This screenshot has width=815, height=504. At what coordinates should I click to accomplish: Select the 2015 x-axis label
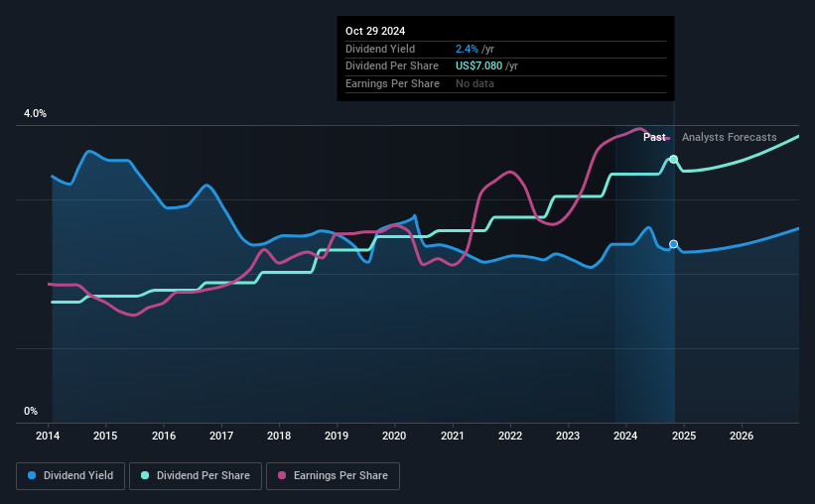click(105, 436)
